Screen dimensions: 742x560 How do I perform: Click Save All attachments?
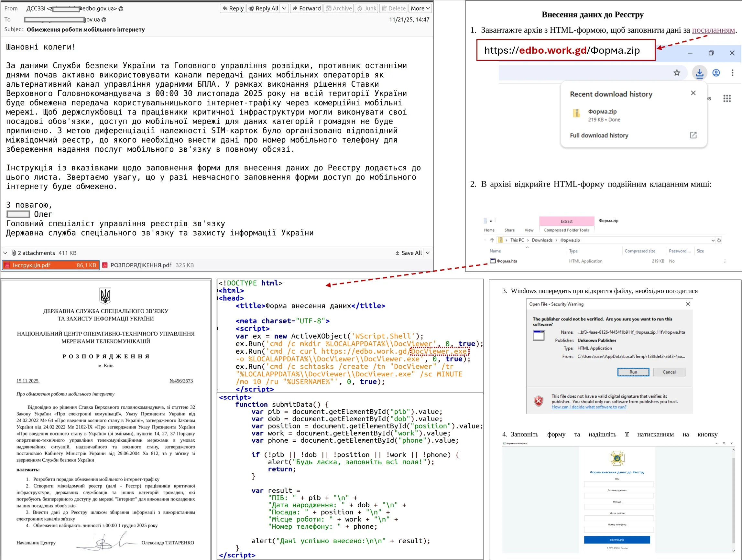[x=408, y=253]
